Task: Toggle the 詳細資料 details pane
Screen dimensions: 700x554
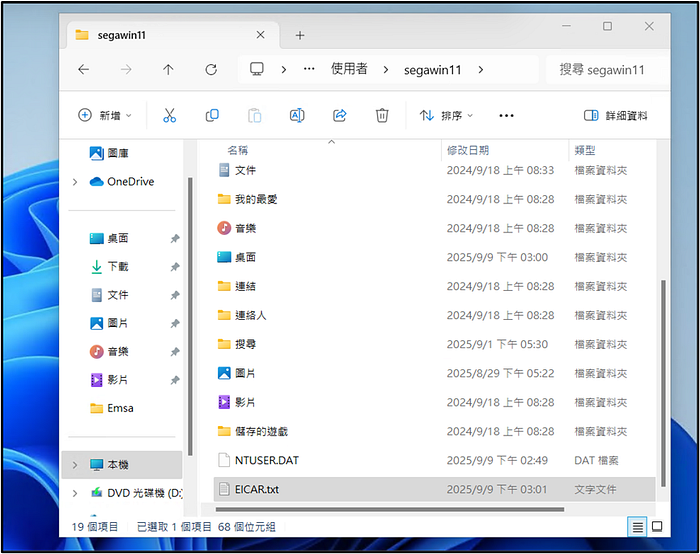Action: tap(616, 116)
